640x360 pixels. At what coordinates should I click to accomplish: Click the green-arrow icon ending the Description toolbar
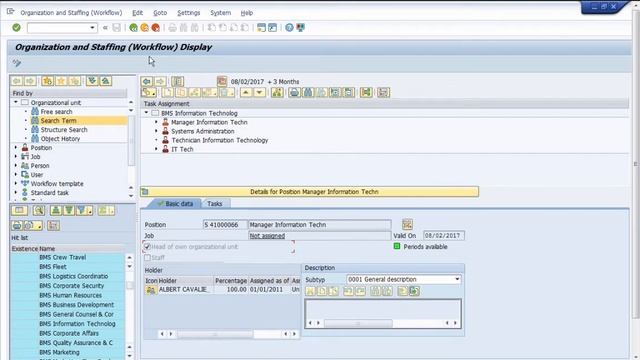(x=414, y=291)
